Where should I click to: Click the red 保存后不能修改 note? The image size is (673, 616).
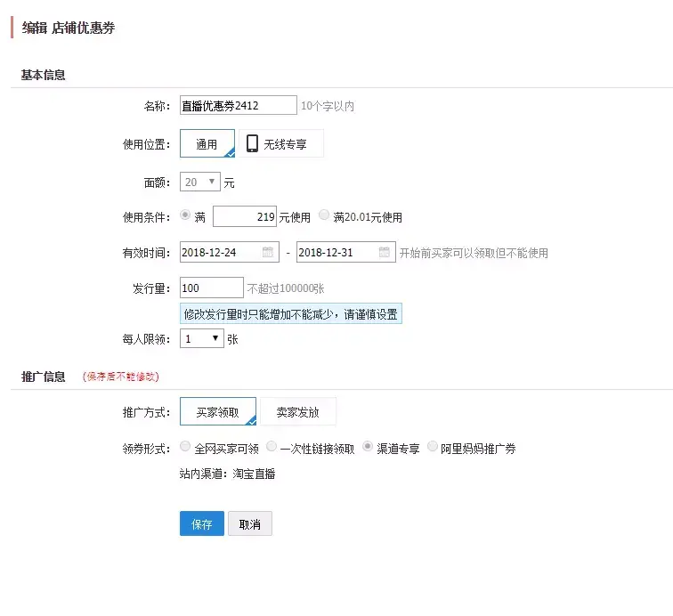[120, 377]
